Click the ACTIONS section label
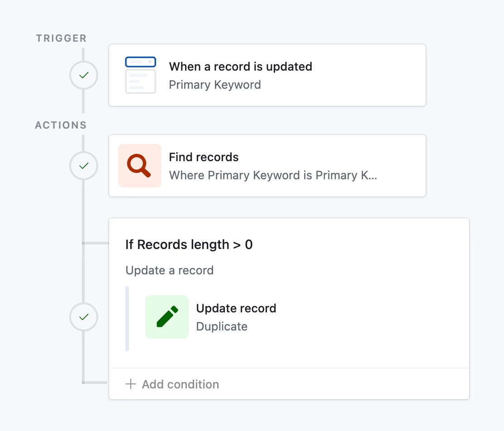Screen dimensions: 504x431 click(x=61, y=125)
